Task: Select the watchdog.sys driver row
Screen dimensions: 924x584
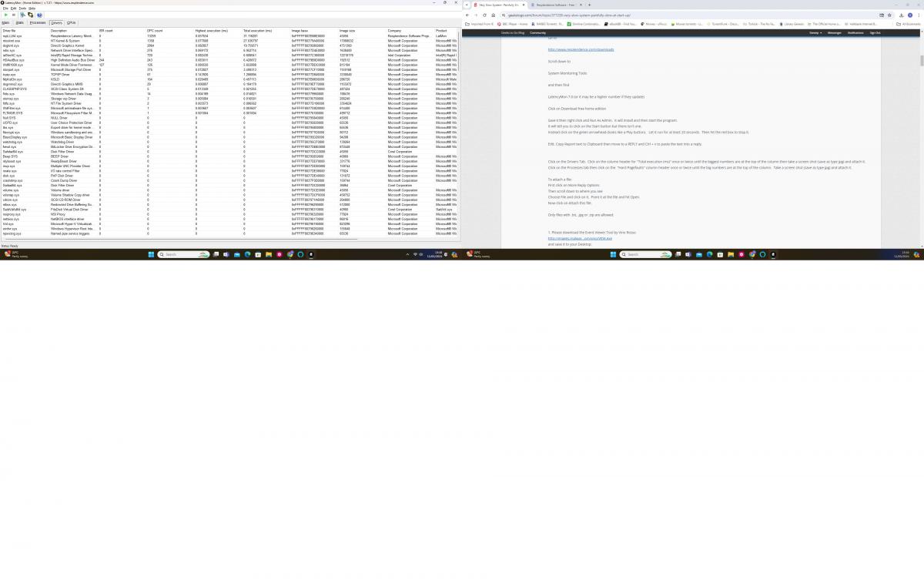Action: (x=229, y=142)
